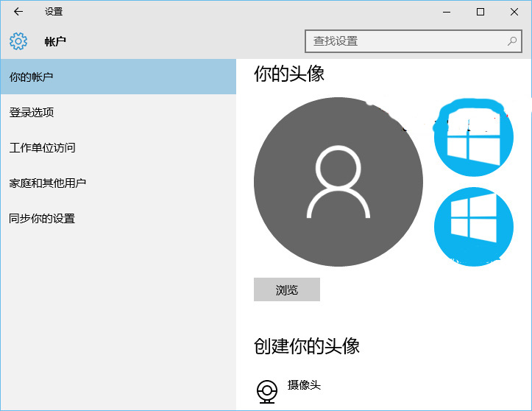Focus the 查找设置 search field
Image resolution: width=532 pixels, height=411 pixels.
click(x=405, y=41)
